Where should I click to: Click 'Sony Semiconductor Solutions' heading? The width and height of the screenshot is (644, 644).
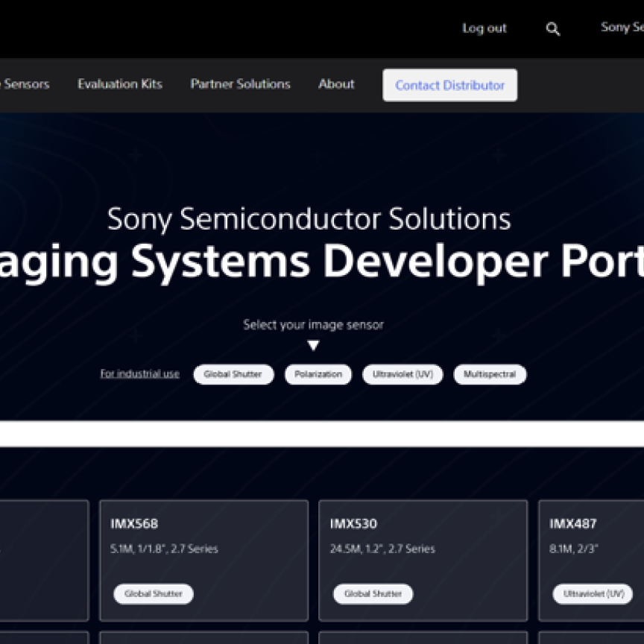(x=309, y=219)
